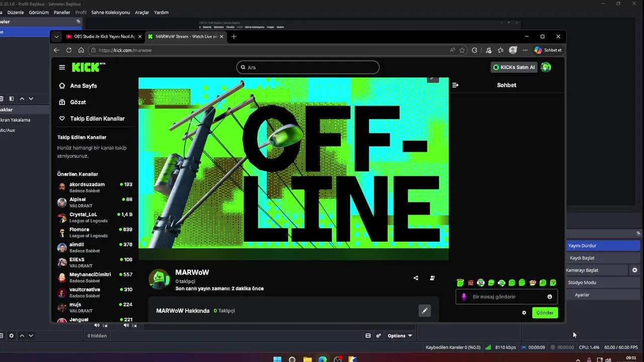The width and height of the screenshot is (644, 362).
Task: Click the browser home icon
Action: [81, 50]
